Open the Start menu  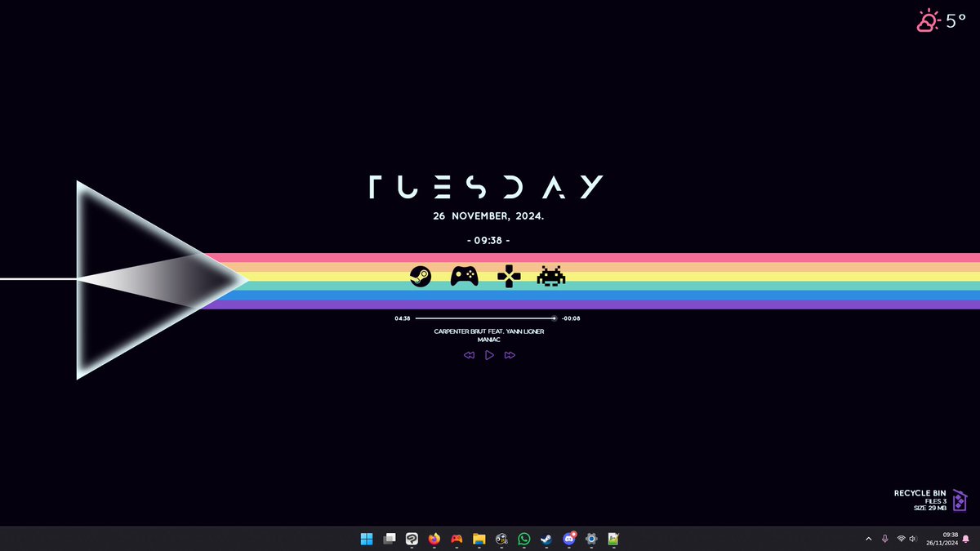point(366,539)
